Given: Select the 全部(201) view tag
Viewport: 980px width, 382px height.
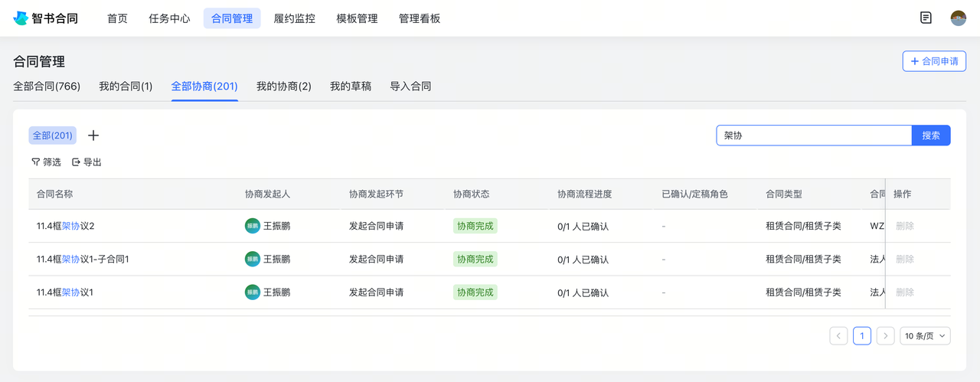Looking at the screenshot, I should pos(53,135).
